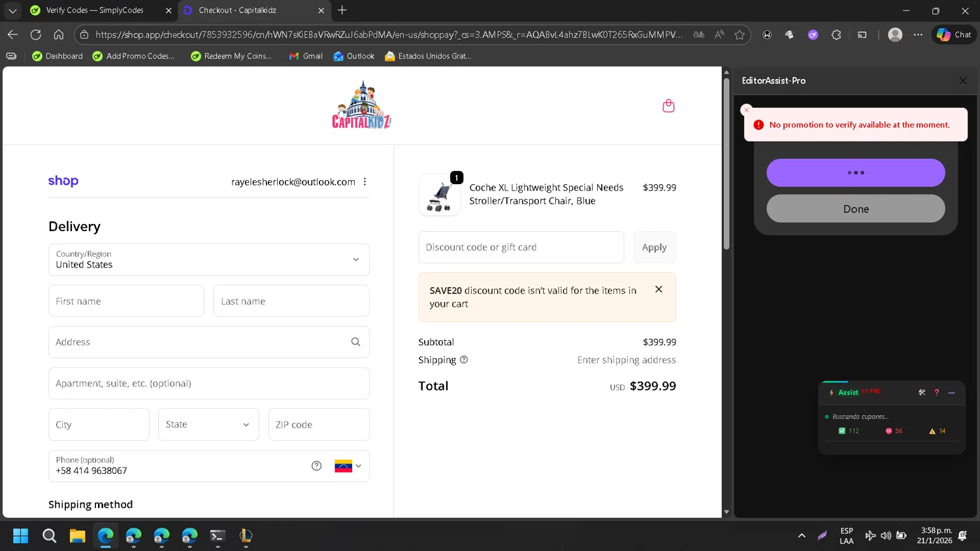Focus the ZIP code field
980x551 pixels.
(x=319, y=424)
